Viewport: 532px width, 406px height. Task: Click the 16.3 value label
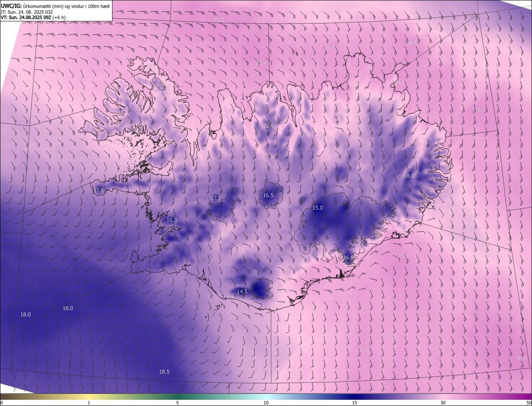click(x=172, y=220)
